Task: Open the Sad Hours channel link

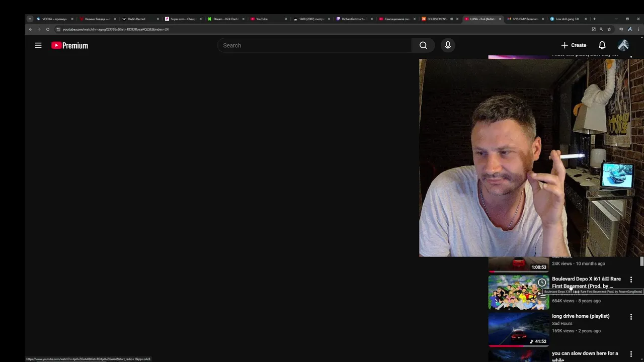Action: click(562, 324)
